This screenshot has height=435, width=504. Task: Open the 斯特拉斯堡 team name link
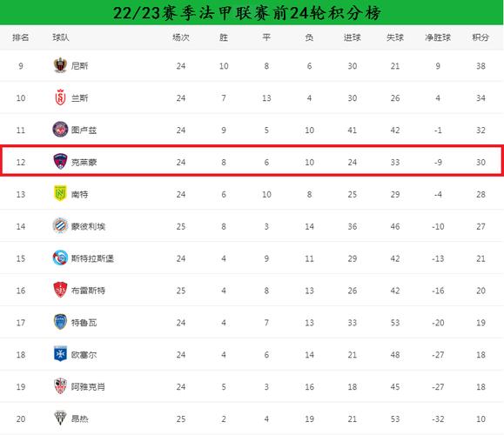click(x=92, y=258)
